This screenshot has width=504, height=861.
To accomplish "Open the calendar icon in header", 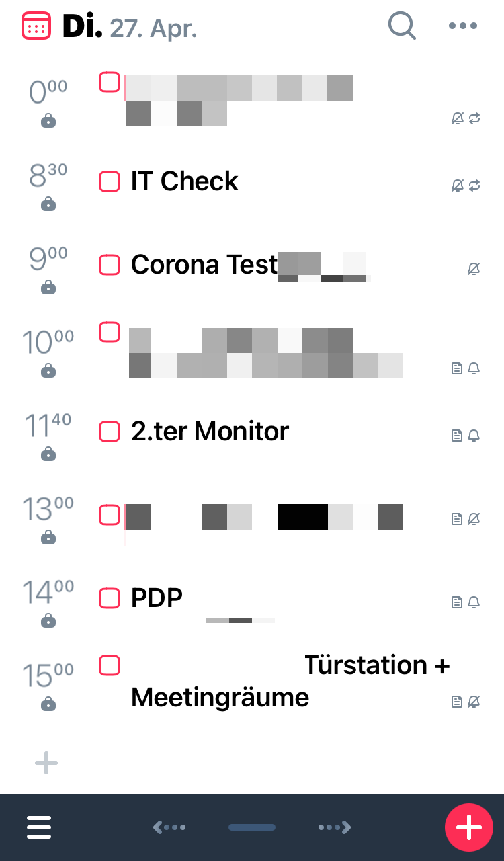I will [36, 26].
